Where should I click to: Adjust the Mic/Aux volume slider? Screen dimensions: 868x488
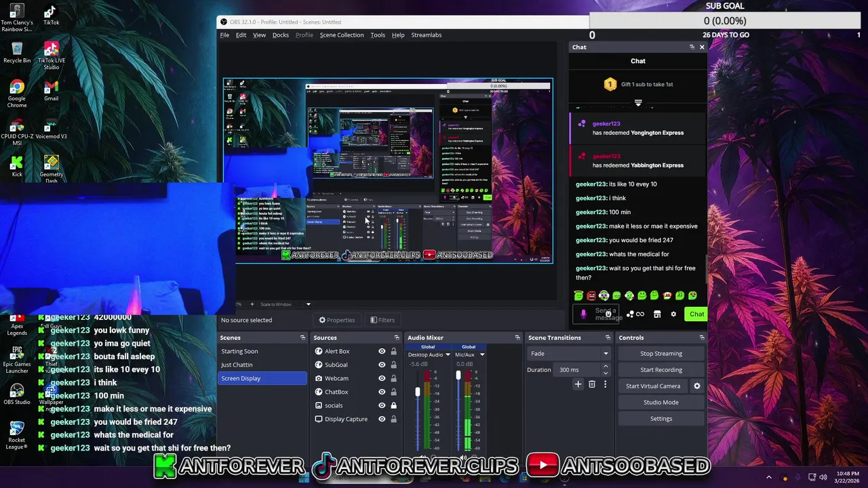click(458, 375)
